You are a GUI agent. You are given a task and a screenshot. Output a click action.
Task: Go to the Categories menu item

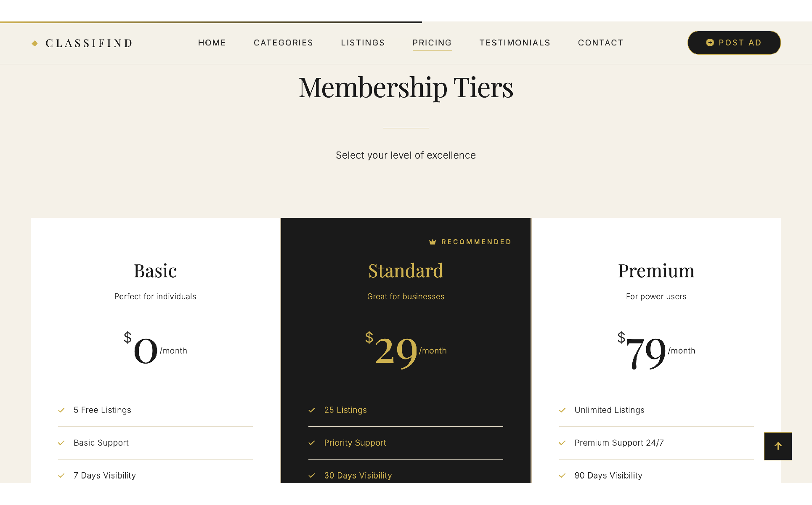(x=284, y=43)
